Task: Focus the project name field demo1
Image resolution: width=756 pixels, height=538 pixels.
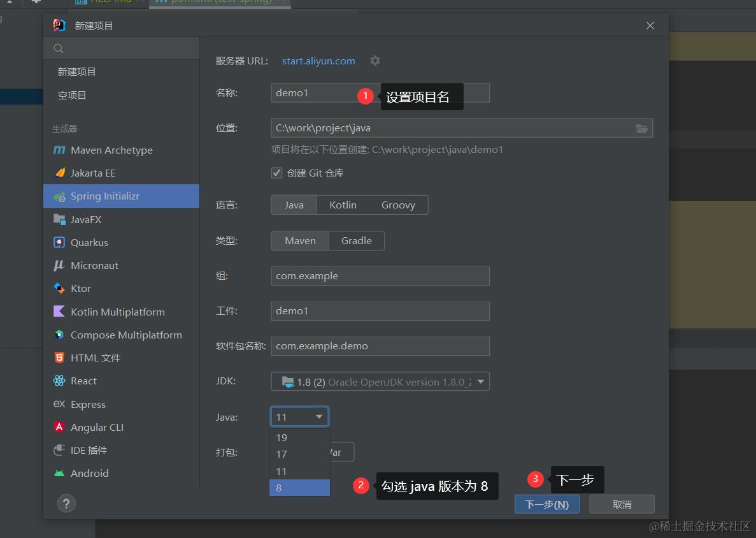Action: (x=380, y=92)
